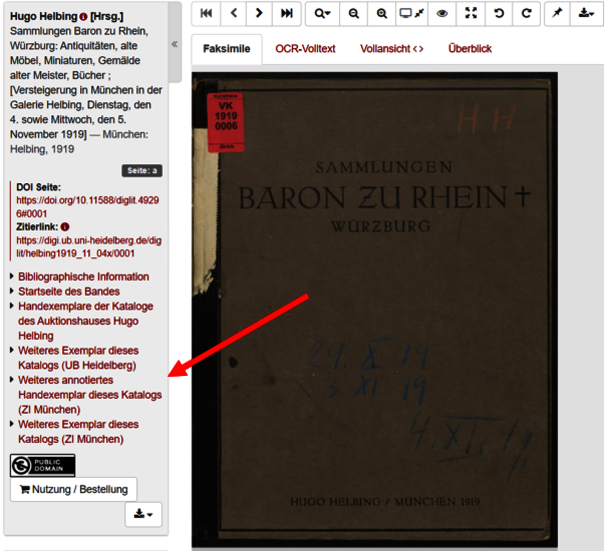
Task: Click the Seite: a page badge
Action: coord(142,171)
